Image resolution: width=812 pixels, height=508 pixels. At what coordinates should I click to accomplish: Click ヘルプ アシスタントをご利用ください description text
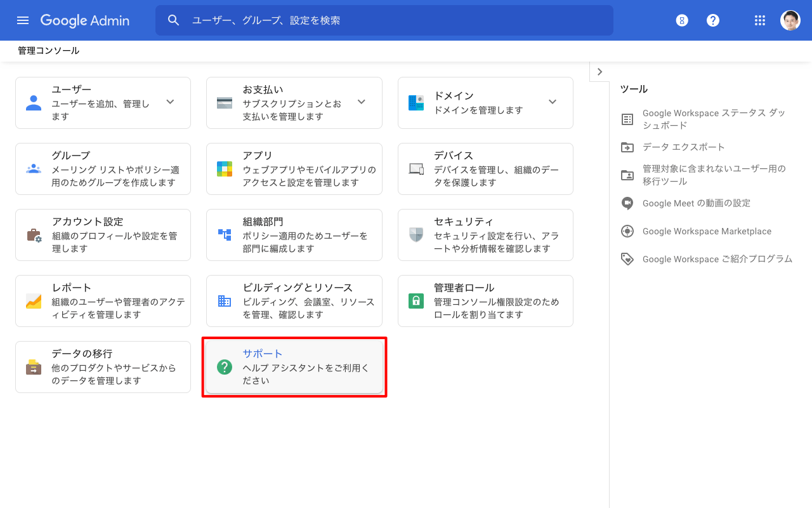[x=306, y=374]
